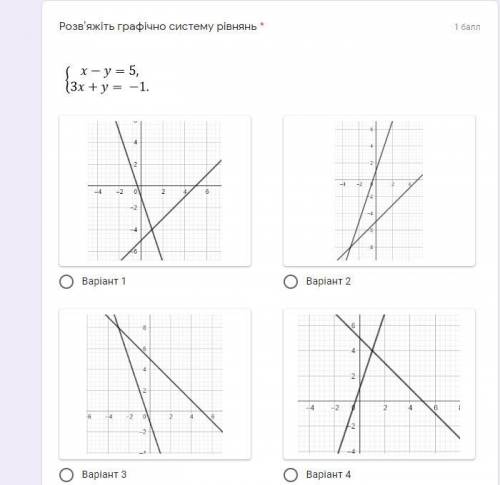Open the graph image for Варіант 2
Screen dimensions: 500x485
379,191
